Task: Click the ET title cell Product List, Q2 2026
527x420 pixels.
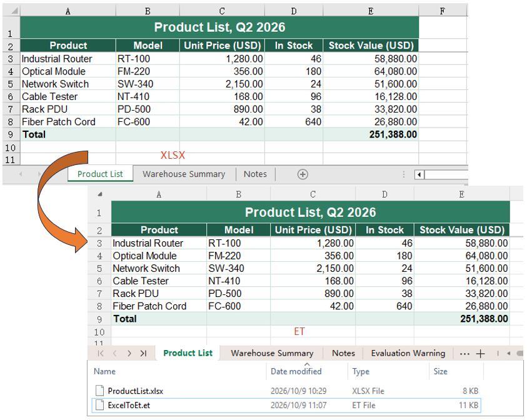Action: (x=311, y=212)
